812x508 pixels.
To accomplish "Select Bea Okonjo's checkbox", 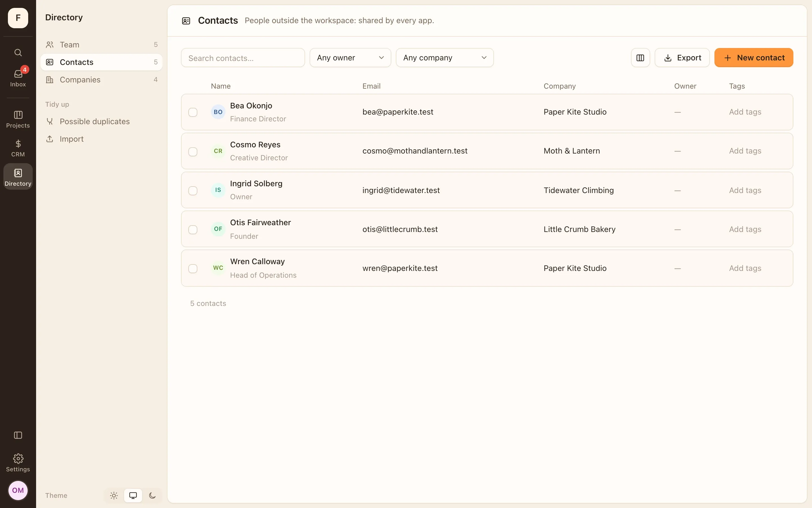I will click(193, 112).
